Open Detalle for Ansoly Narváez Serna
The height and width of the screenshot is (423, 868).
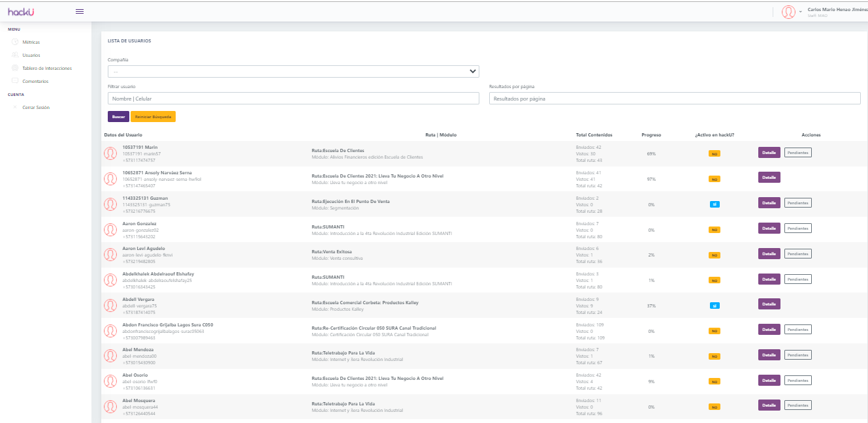pyautogui.click(x=769, y=177)
